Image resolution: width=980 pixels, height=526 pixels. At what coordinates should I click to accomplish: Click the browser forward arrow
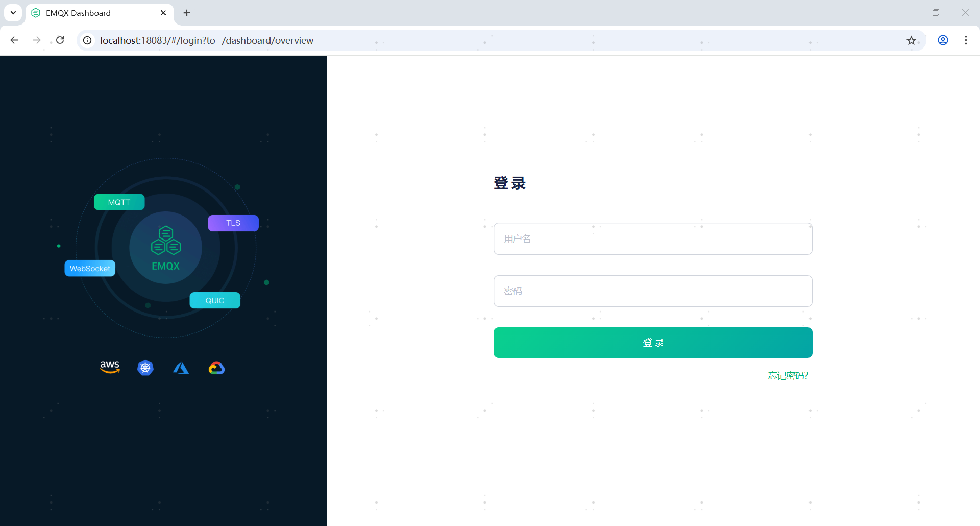pos(37,40)
